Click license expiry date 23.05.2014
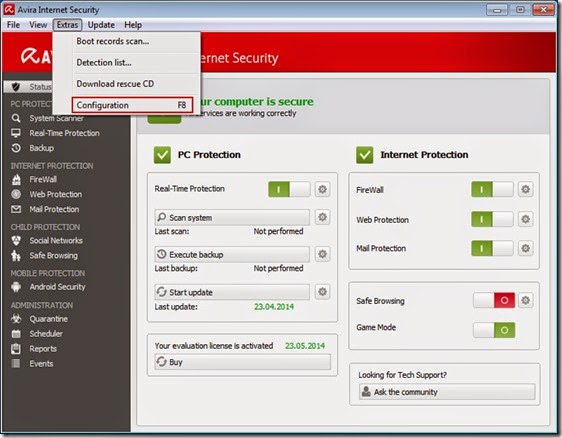This screenshot has height=438, width=562. tap(305, 346)
